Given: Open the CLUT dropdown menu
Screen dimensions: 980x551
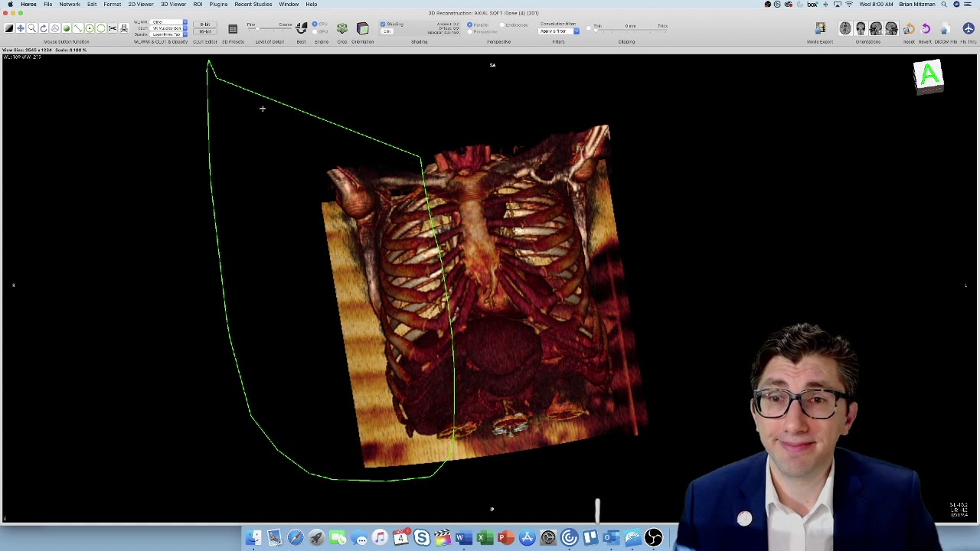Looking at the screenshot, I should [x=168, y=28].
